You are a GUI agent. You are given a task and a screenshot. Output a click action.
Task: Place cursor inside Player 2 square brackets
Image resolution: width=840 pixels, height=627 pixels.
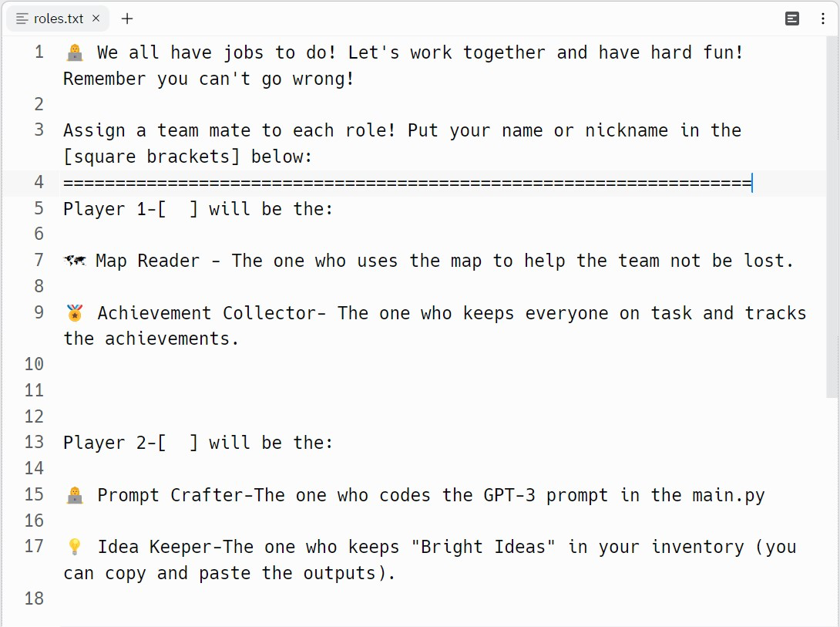(178, 442)
